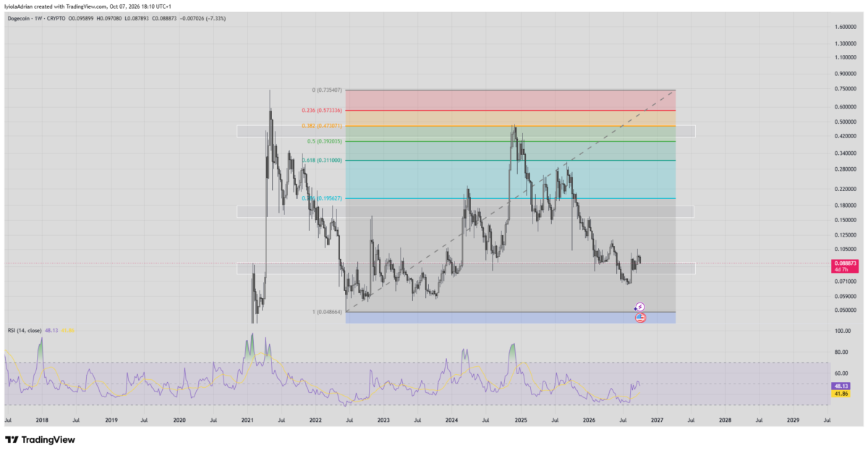Select the Fib 1 level label (0.048664)

[x=328, y=312]
